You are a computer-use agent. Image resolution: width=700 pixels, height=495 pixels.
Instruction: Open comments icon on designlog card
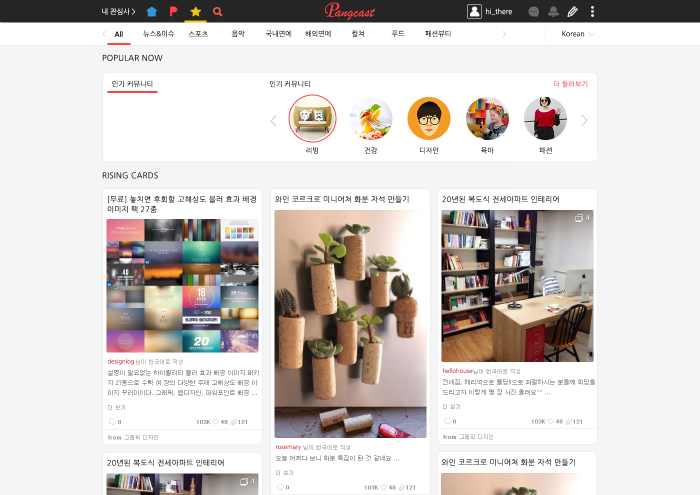tap(112, 422)
